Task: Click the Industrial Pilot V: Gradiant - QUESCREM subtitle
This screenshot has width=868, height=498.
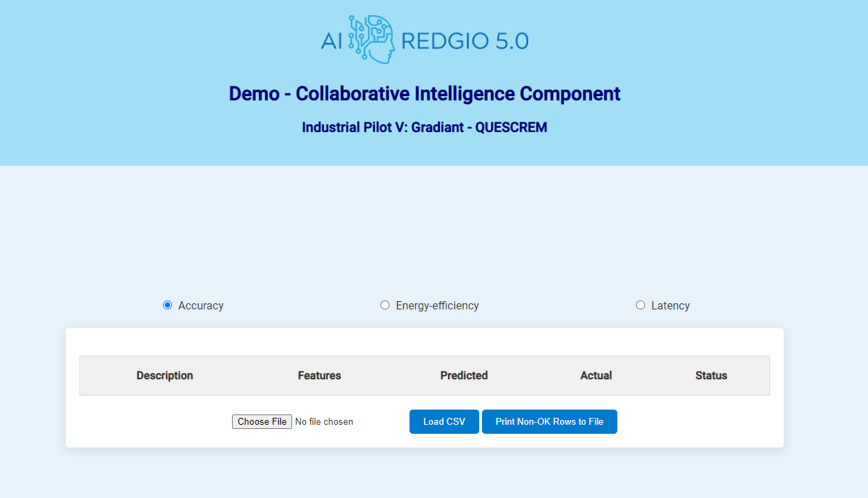Action: (425, 128)
